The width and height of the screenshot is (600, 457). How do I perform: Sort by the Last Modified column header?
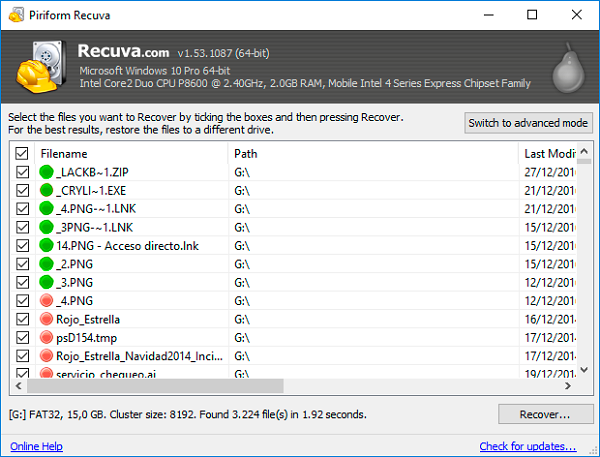point(548,154)
